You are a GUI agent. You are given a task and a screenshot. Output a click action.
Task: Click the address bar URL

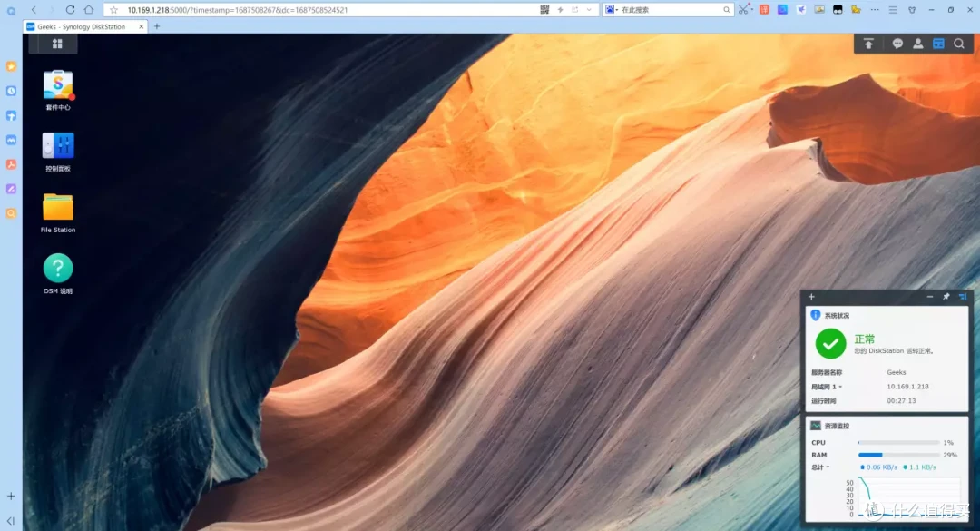(238, 10)
